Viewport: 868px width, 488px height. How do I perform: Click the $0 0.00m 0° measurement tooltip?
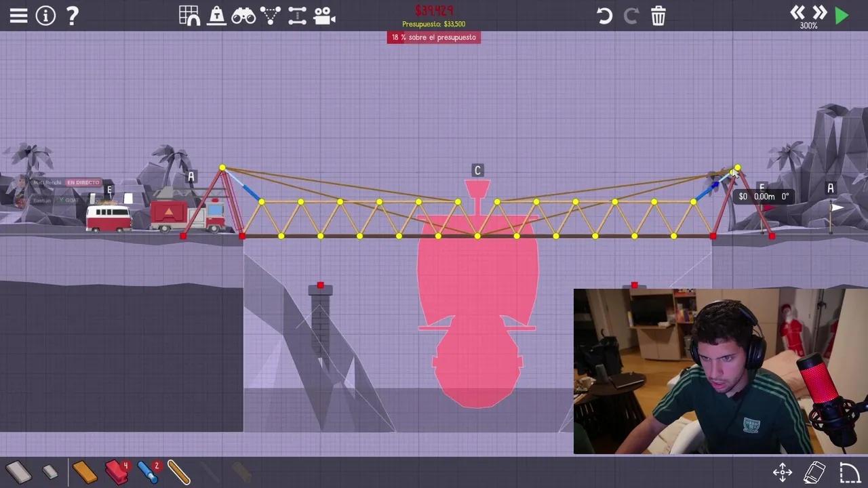tap(764, 197)
